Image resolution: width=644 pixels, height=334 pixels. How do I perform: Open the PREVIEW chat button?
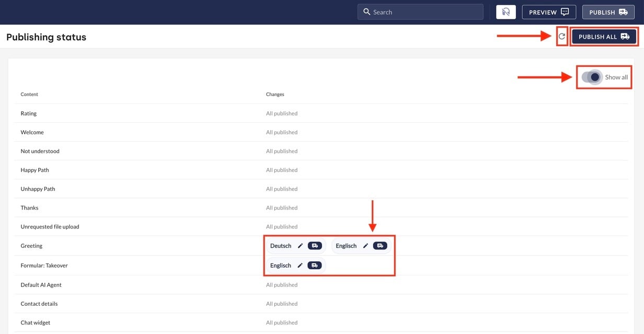click(x=548, y=12)
